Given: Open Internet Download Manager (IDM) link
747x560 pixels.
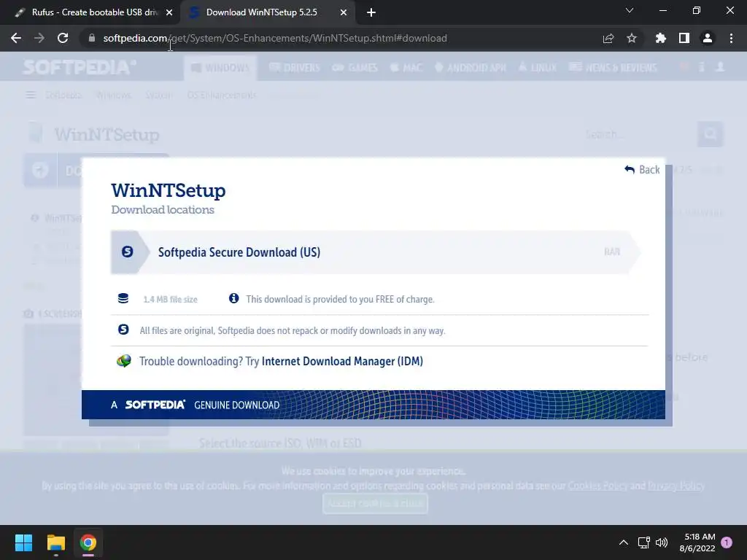Looking at the screenshot, I should (x=342, y=361).
